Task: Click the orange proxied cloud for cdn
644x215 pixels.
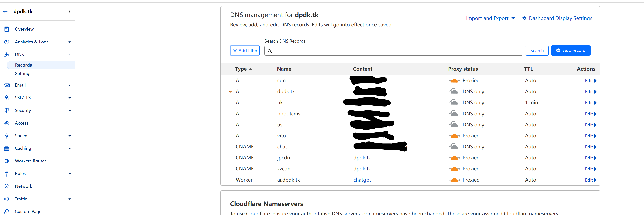Action: click(454, 81)
